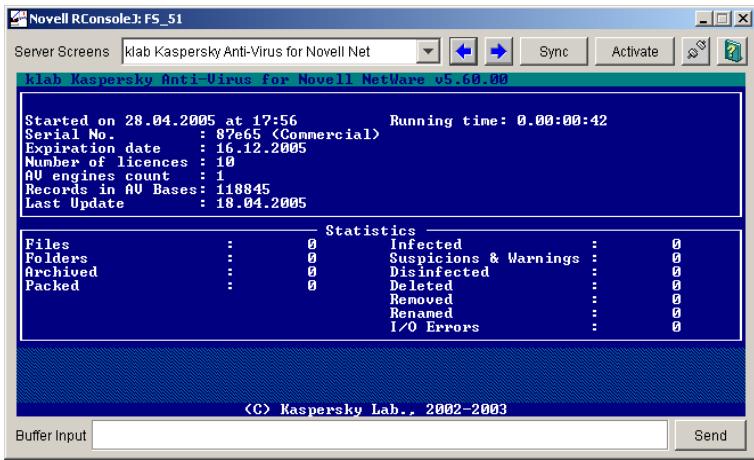Click the Sync button

[553, 51]
